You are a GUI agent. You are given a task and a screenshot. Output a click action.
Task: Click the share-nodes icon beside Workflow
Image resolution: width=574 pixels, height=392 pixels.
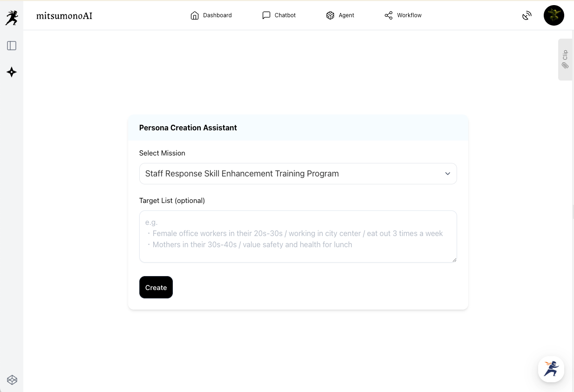tap(389, 15)
